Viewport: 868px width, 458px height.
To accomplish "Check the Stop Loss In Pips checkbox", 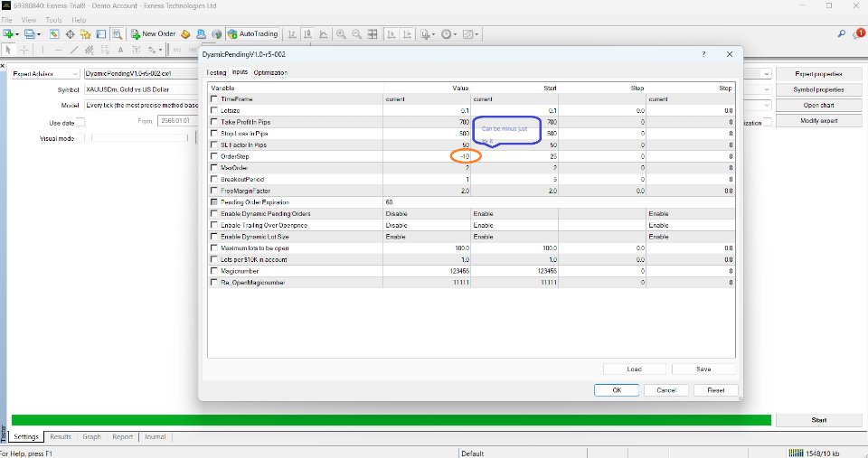I will [x=214, y=134].
